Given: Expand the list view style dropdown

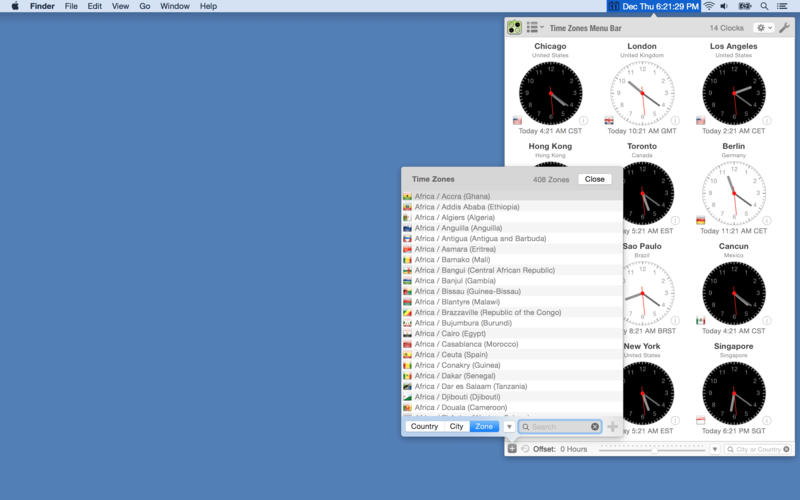Looking at the screenshot, I should point(535,28).
